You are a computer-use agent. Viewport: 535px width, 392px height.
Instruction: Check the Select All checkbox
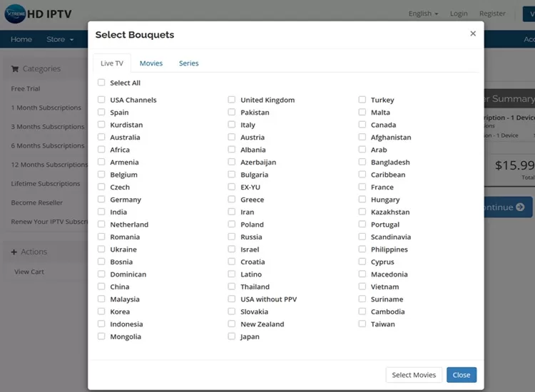pyautogui.click(x=101, y=83)
